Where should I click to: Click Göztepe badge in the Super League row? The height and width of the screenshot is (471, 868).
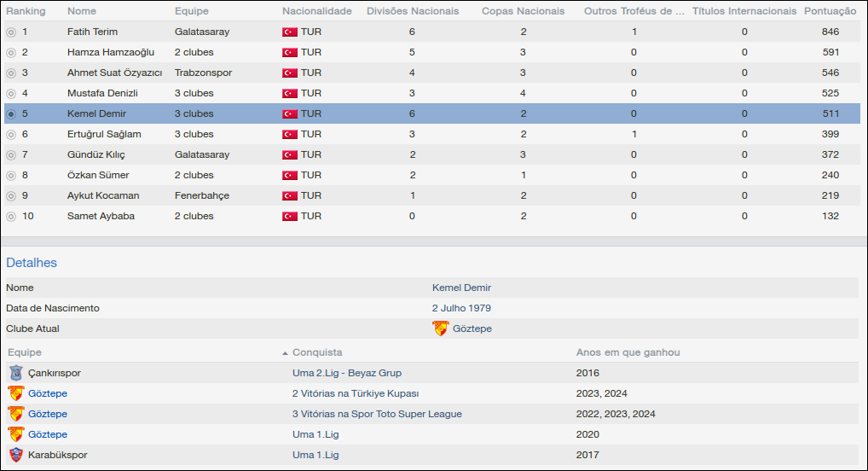click(15, 414)
